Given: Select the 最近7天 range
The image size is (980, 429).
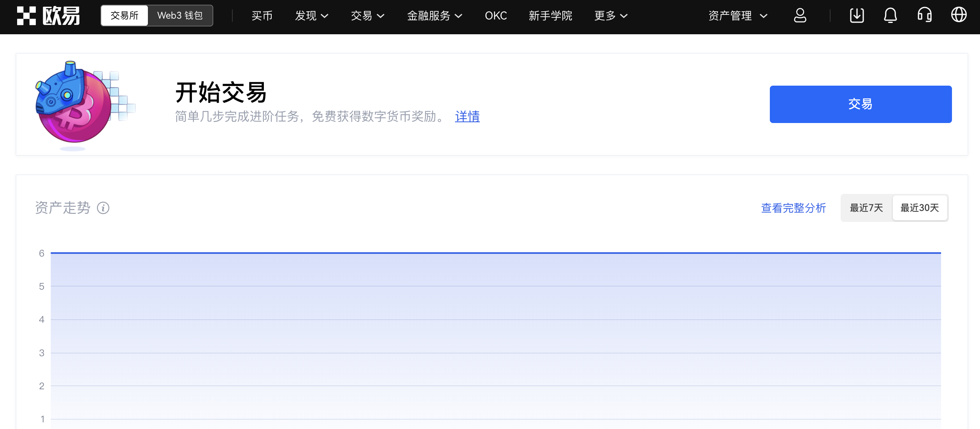Looking at the screenshot, I should click(x=866, y=208).
